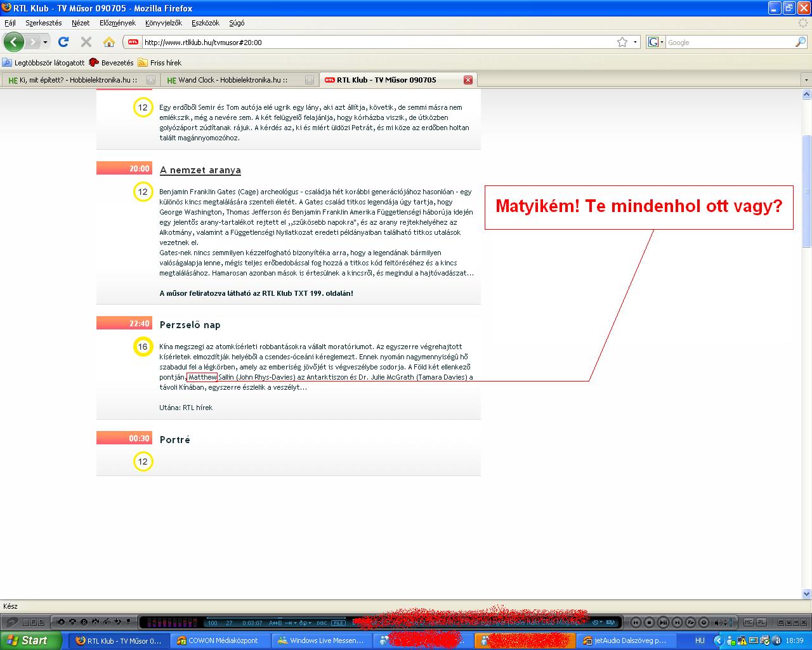Viewport: 812px width, 650px height.
Task: Open the Google search engine selector
Action: 656,42
